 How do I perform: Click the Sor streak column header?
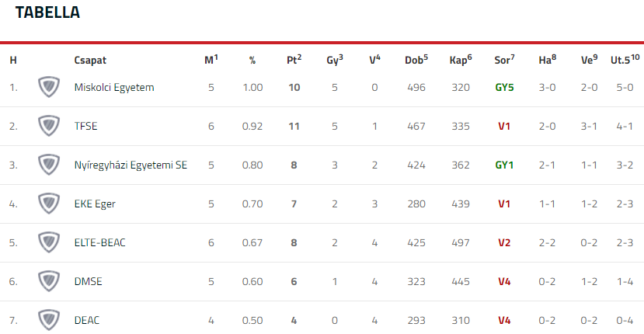pyautogui.click(x=504, y=60)
